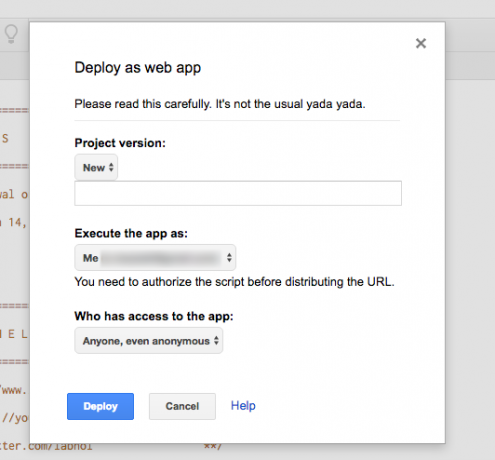495x460 pixels.
Task: Open the Help link
Action: tap(243, 406)
